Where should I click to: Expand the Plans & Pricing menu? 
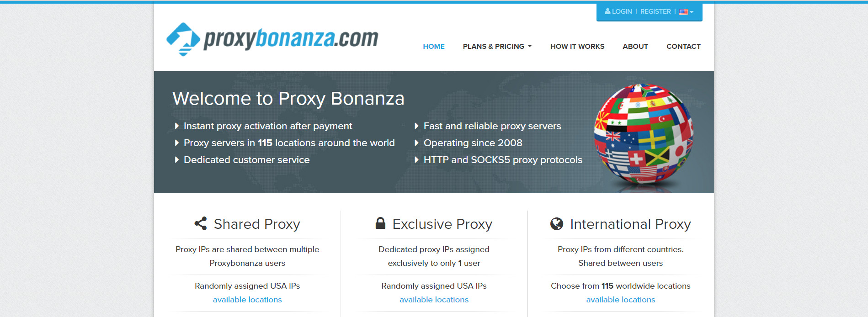click(x=497, y=47)
